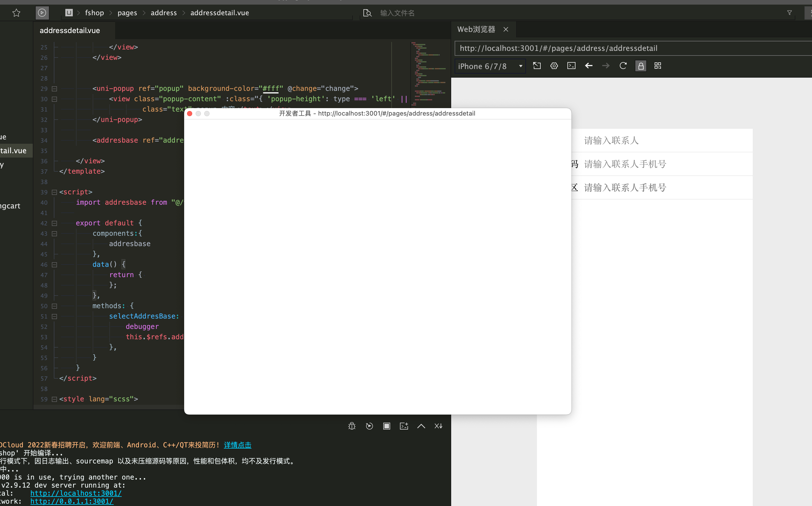Collapse components block on line 43

click(54, 233)
